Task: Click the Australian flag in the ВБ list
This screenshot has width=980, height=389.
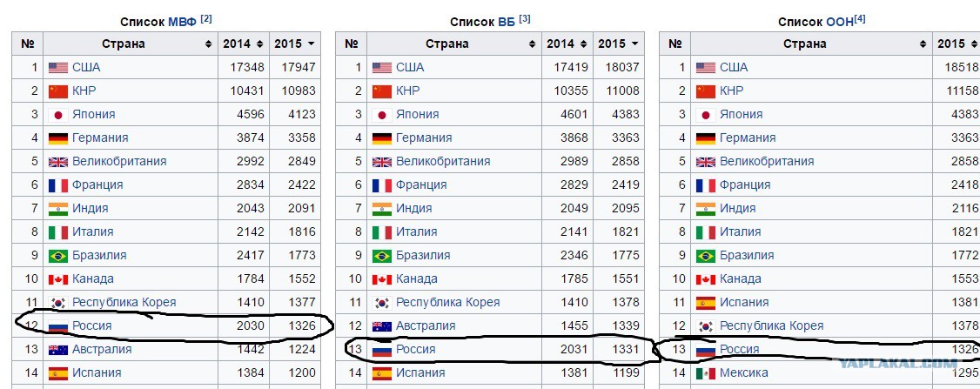Action: 382,326
